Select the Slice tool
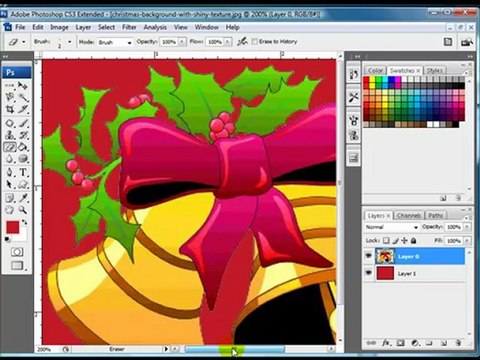The width and height of the screenshot is (480, 360). coord(23,109)
